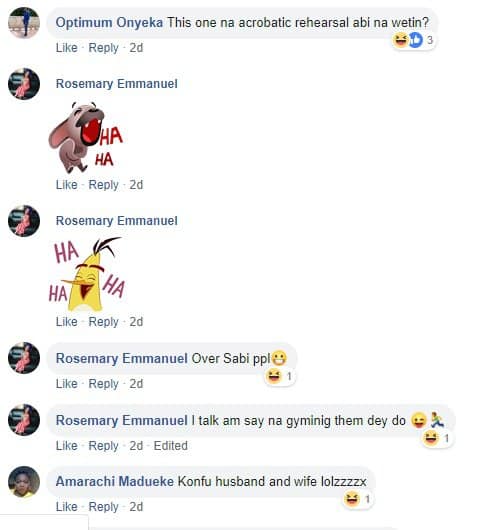Reply to Amarachi Madueke's comment
This screenshot has width=492, height=530.
click(103, 507)
